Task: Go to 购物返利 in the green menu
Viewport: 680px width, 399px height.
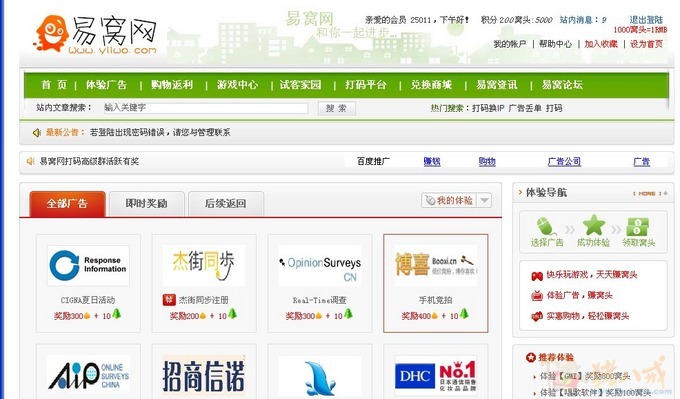Action: pos(172,85)
